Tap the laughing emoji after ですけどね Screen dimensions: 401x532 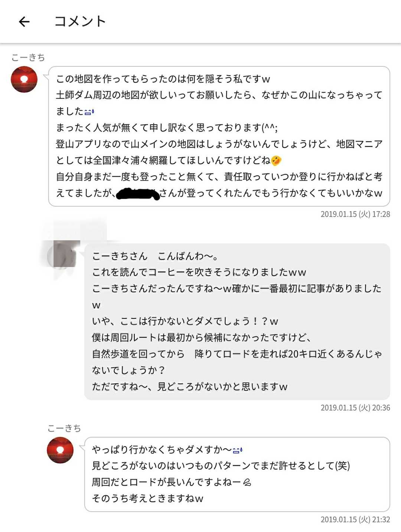[x=276, y=160]
